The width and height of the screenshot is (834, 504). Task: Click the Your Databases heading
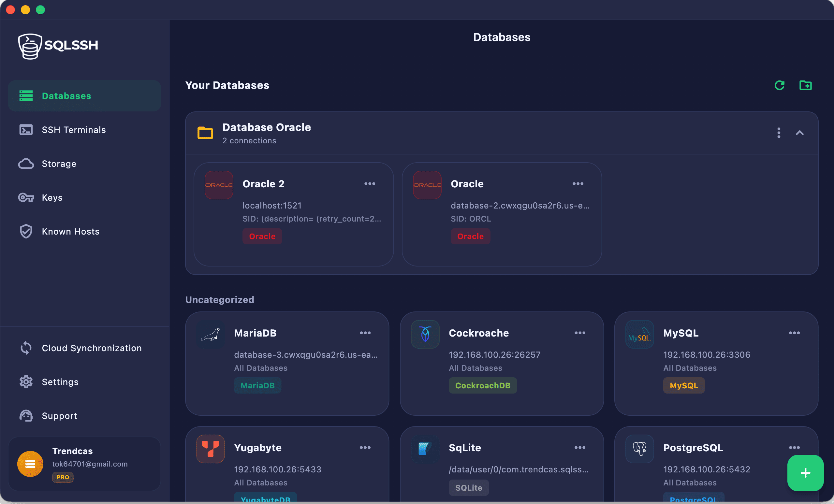tap(227, 85)
